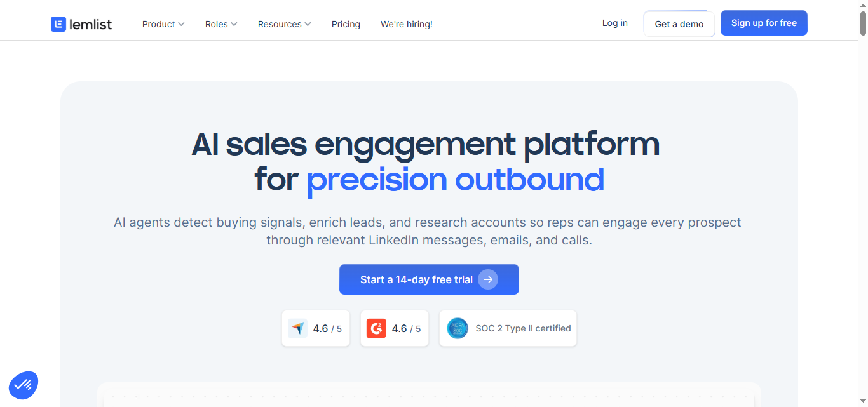Click the scrollbar down arrow

coord(862,401)
